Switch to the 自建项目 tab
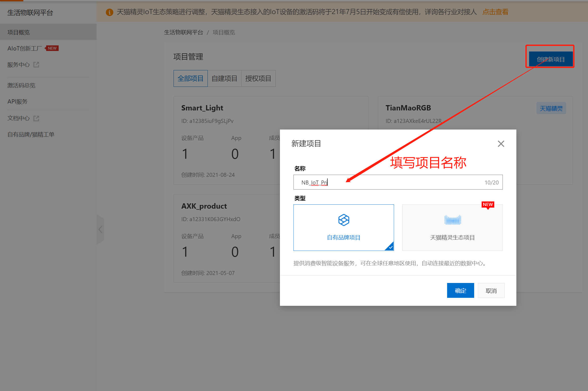The image size is (588, 391). click(x=224, y=78)
